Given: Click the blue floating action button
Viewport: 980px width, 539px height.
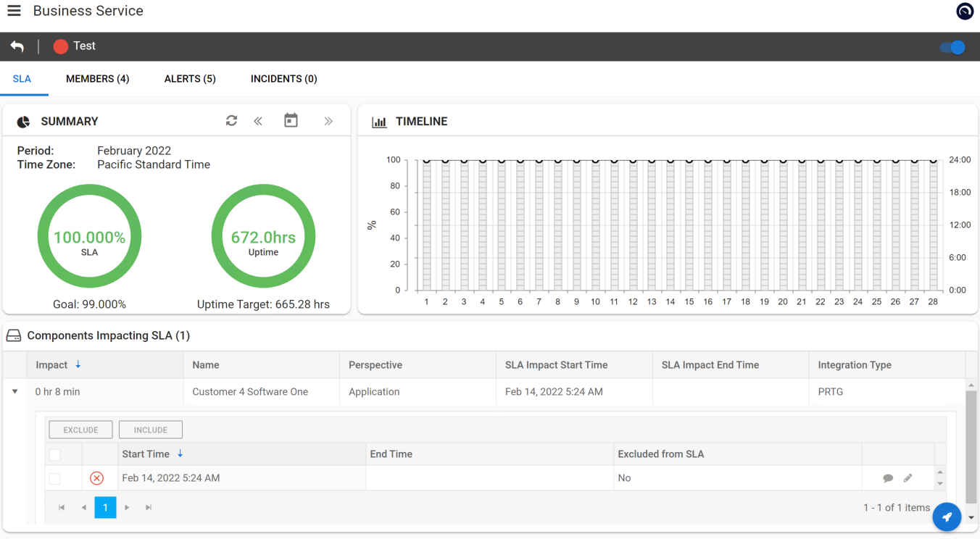Looking at the screenshot, I should 947,517.
